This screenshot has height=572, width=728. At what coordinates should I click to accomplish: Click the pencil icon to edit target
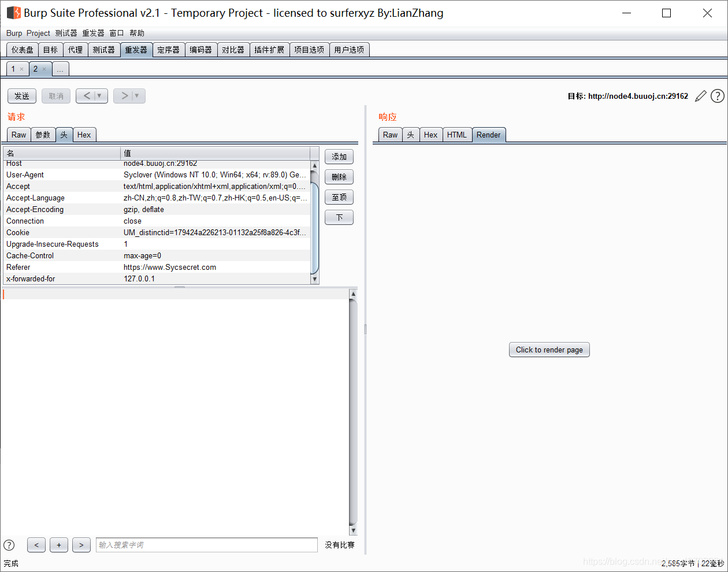click(700, 96)
